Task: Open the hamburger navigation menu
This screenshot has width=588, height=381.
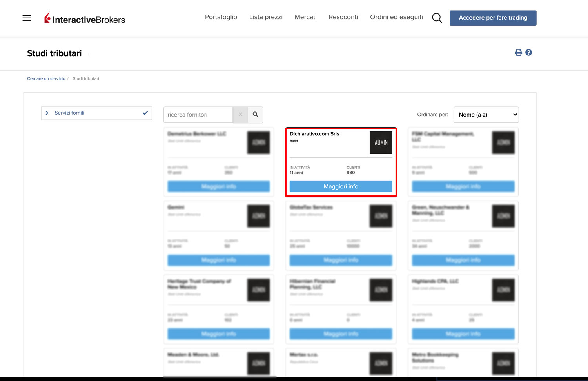Action: click(x=27, y=18)
